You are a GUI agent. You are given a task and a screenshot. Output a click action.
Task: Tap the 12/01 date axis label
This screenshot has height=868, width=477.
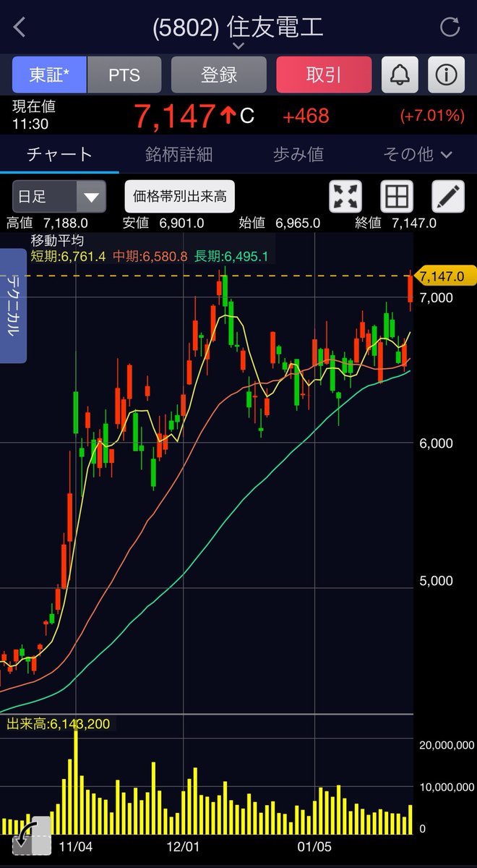tap(183, 846)
